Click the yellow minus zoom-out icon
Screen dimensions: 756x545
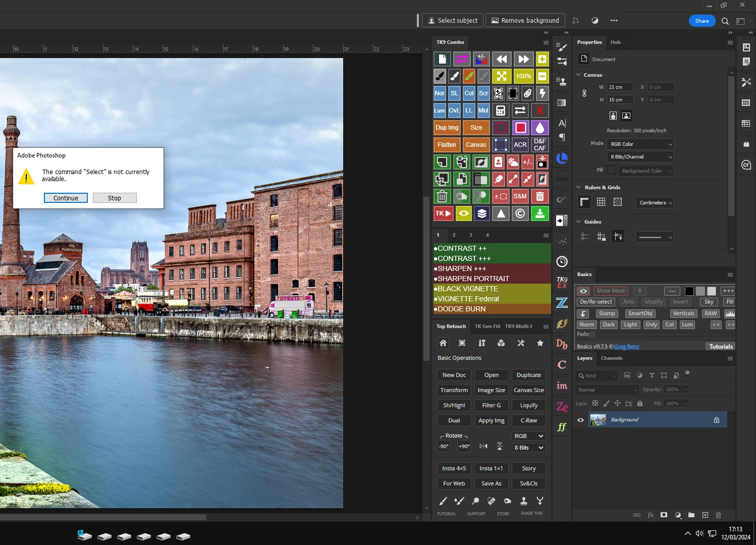542,76
